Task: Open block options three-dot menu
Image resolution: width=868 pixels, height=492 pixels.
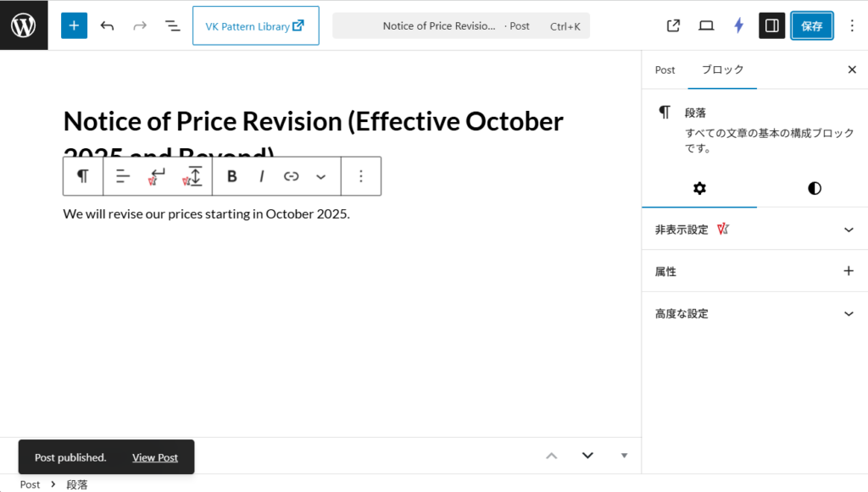Action: (x=361, y=176)
